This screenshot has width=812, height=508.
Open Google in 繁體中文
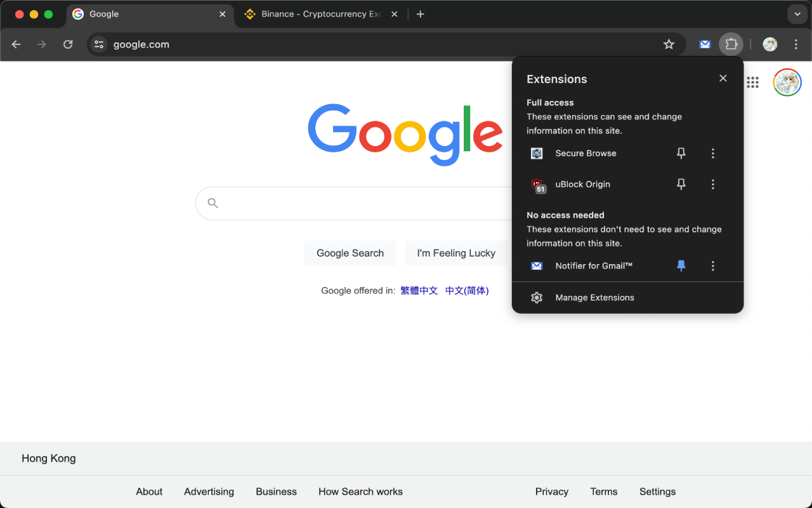tap(419, 290)
